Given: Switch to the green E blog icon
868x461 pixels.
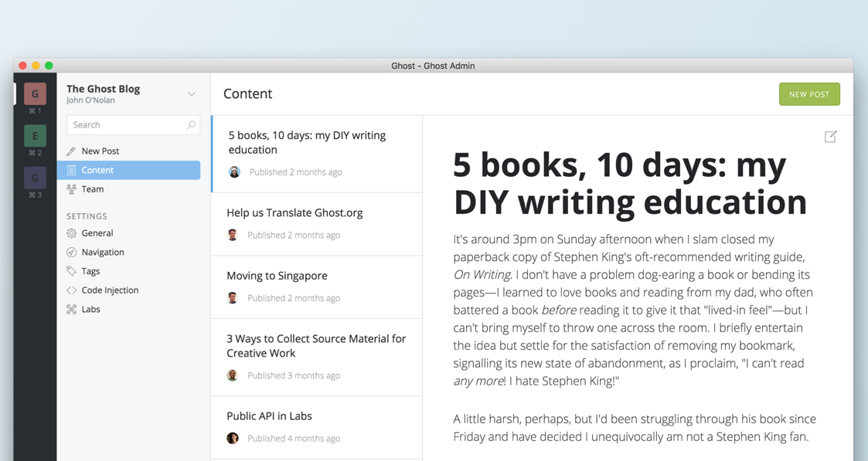Looking at the screenshot, I should point(35,136).
